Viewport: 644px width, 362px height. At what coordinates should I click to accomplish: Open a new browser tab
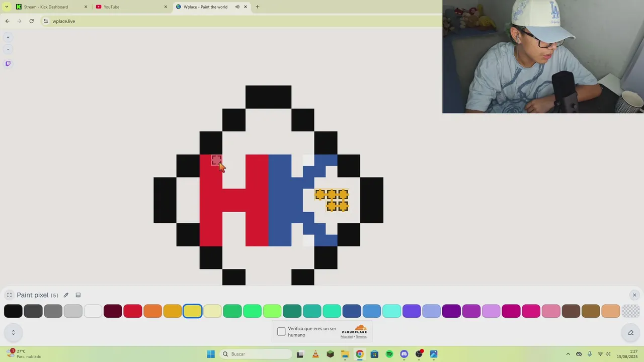coord(258,7)
